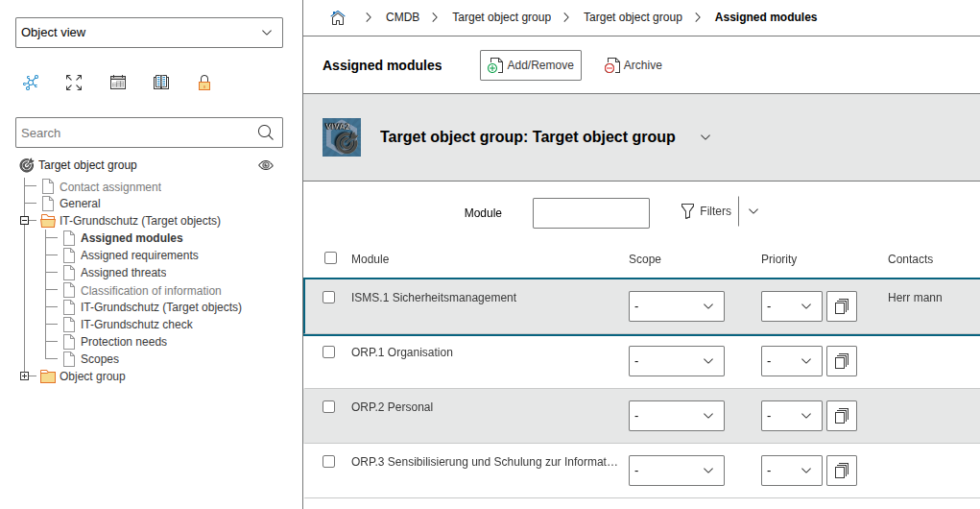Select Assigned requirements in the tree
The image size is (980, 509).
click(139, 255)
